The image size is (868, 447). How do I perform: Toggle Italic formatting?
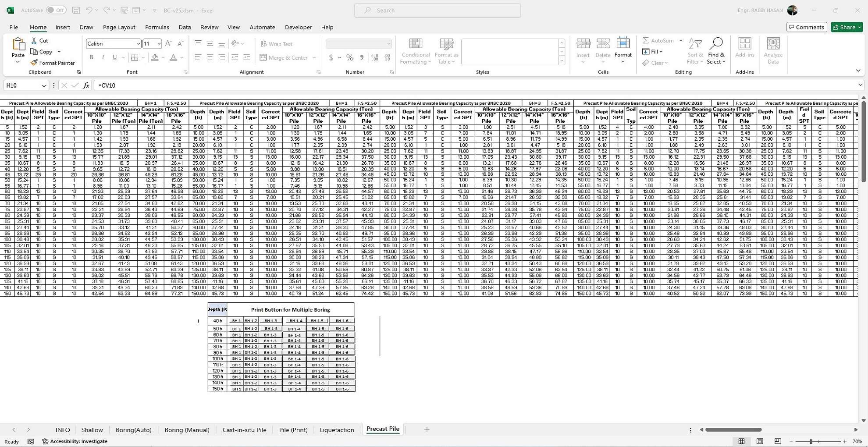coord(103,57)
